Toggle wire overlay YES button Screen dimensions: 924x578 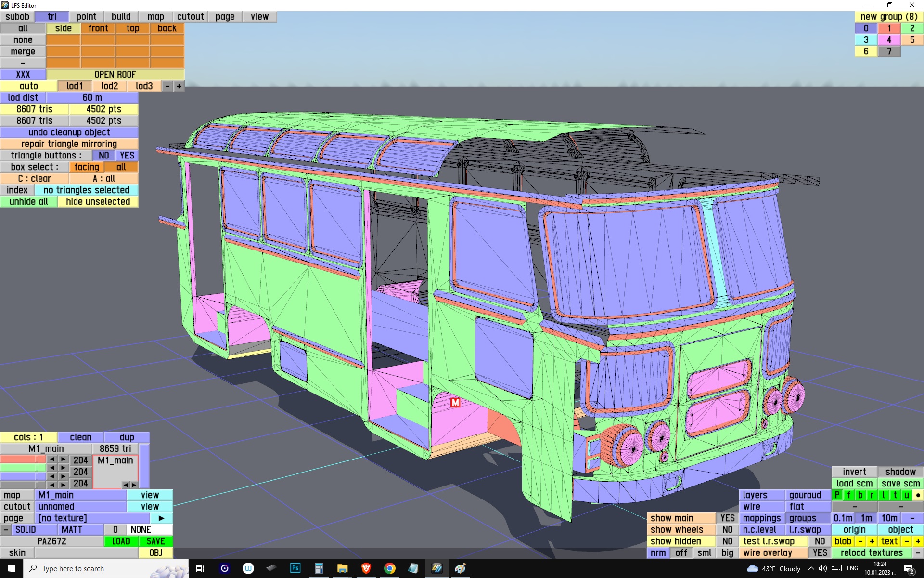820,553
